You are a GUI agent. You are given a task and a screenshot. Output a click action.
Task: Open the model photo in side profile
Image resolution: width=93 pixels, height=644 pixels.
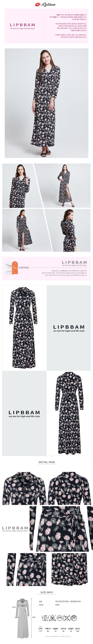coord(68,230)
